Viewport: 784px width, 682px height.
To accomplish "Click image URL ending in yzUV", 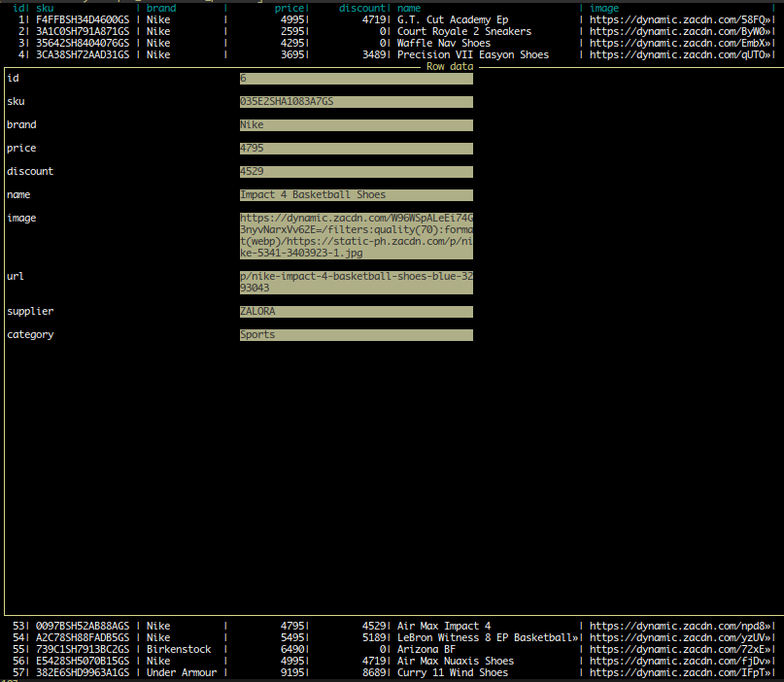I will 680,637.
